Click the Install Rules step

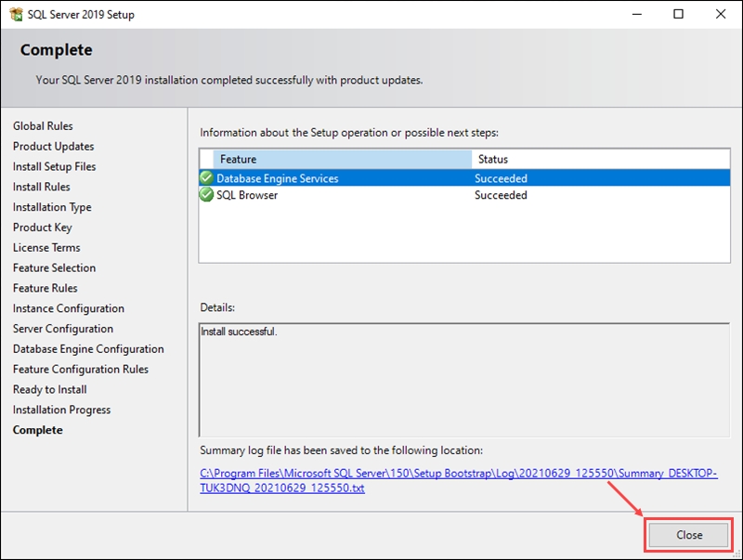pyautogui.click(x=41, y=188)
